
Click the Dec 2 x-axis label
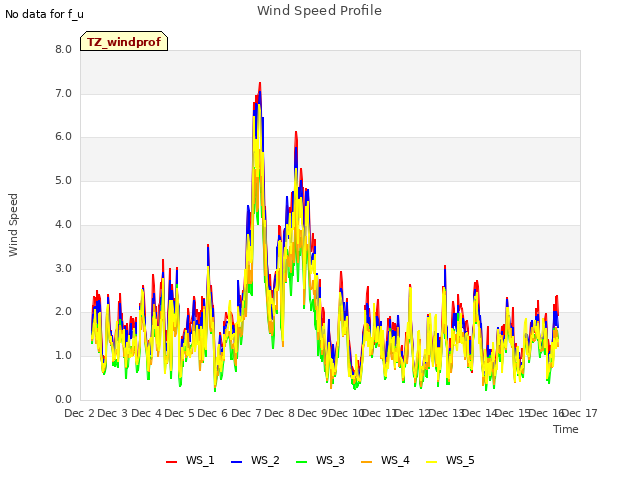pyautogui.click(x=79, y=413)
